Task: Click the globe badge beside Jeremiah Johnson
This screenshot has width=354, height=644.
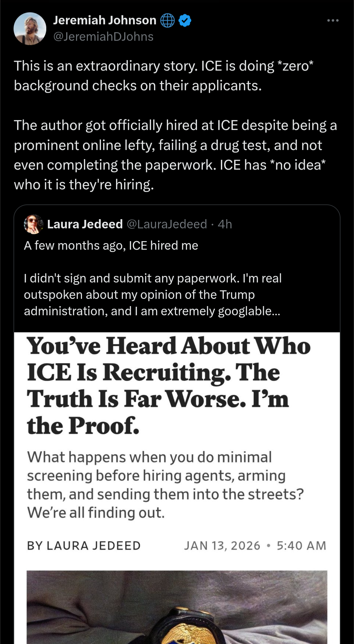Action: (x=167, y=20)
